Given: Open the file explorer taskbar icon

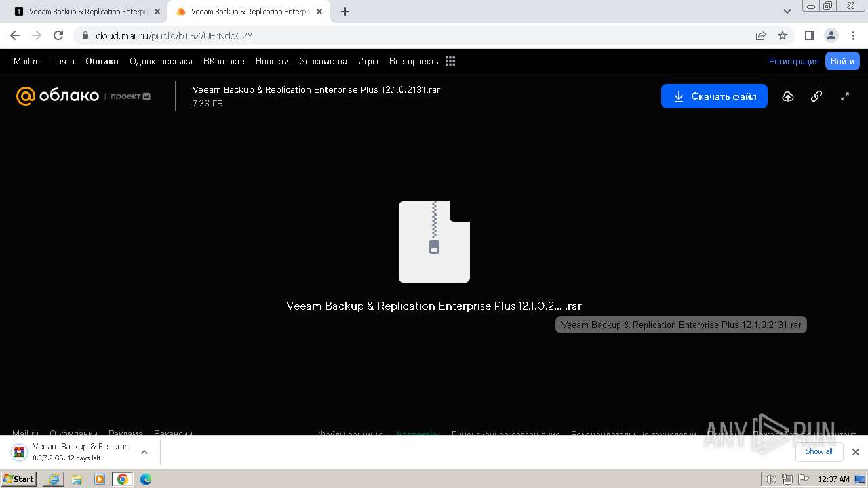Looking at the screenshot, I should coord(77,479).
